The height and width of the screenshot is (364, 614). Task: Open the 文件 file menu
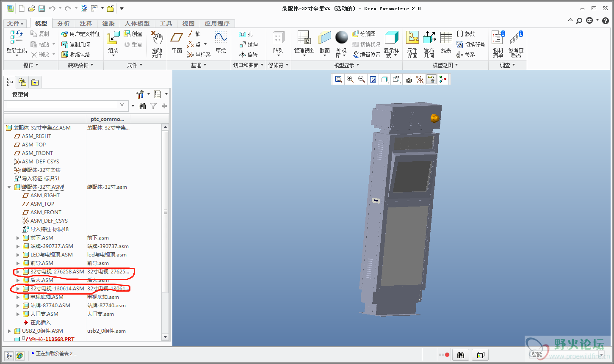point(15,24)
